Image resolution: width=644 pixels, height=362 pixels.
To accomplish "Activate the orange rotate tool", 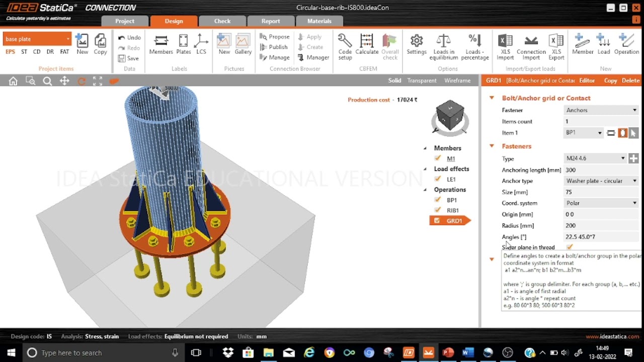I will [81, 81].
